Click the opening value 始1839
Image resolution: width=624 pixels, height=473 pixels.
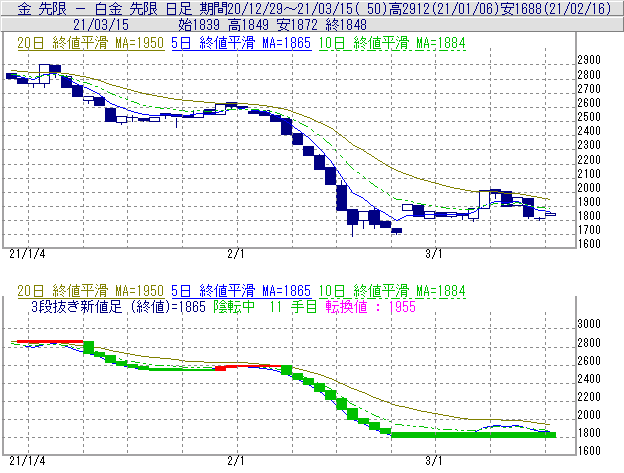pos(199,25)
